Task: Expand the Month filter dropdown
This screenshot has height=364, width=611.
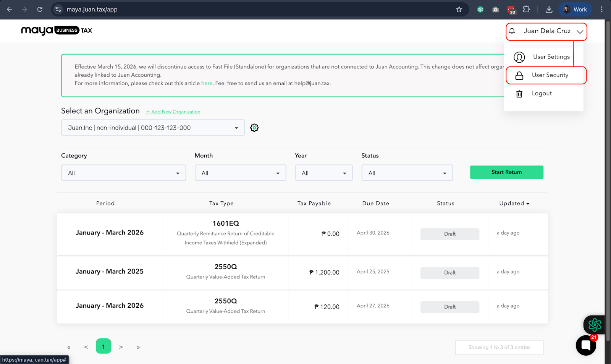Action: tap(241, 173)
